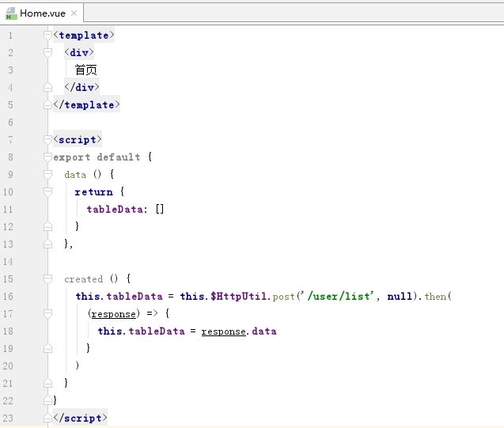The image size is (504, 428).
Task: Close the Home.vue tab
Action: pyautogui.click(x=74, y=13)
